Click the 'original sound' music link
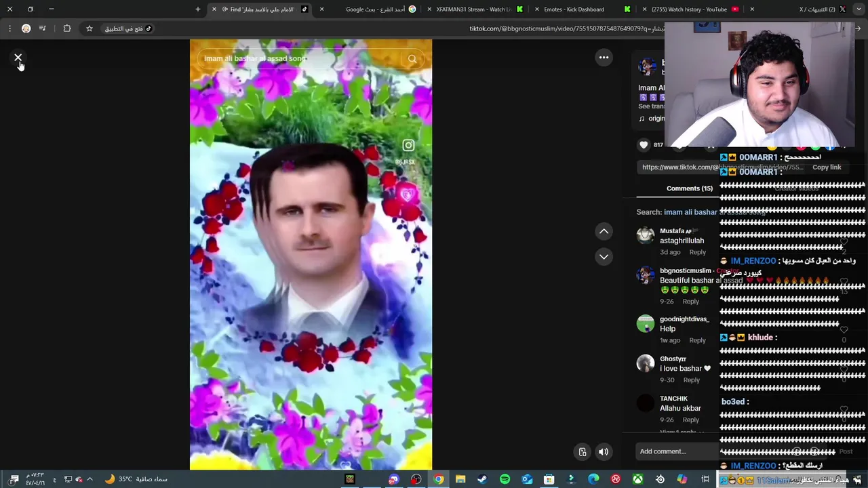868x488 pixels. 652,119
